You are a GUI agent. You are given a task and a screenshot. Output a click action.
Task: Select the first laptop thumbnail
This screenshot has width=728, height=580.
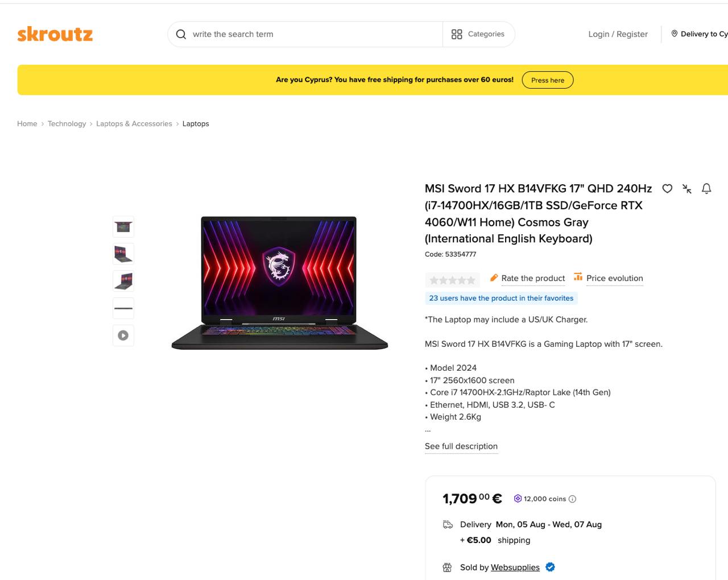(x=123, y=227)
